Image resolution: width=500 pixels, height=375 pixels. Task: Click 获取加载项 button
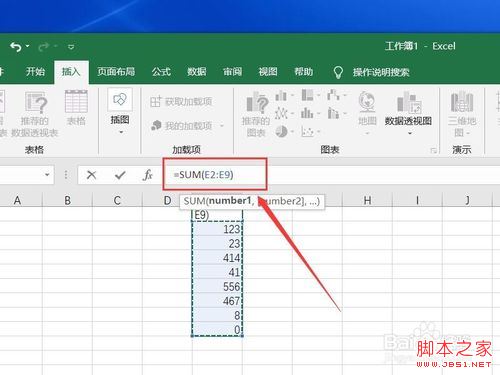point(181,101)
